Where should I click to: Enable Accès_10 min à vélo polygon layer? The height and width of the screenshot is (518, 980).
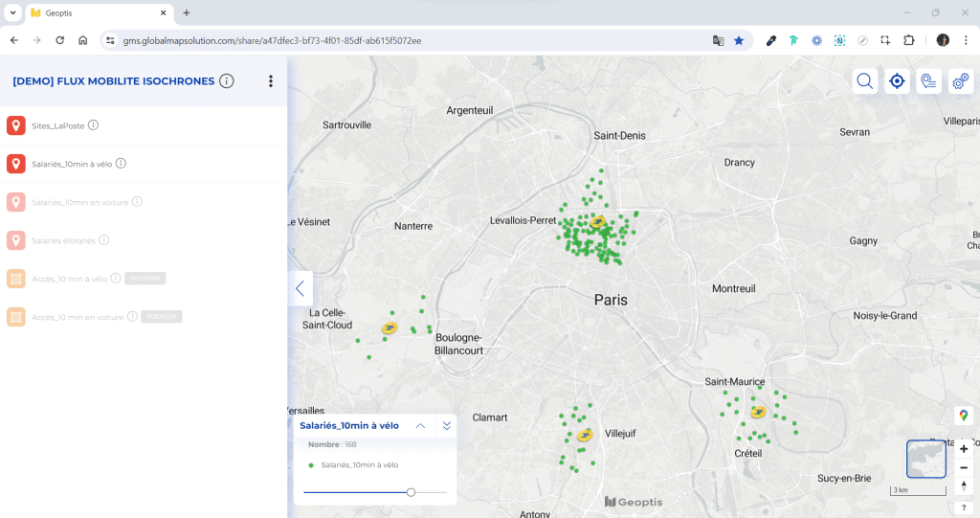[16, 279]
